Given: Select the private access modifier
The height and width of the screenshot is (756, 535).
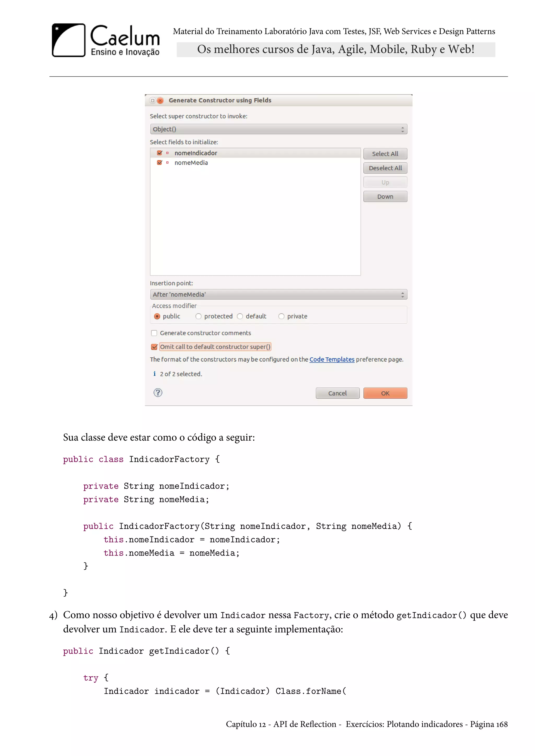Looking at the screenshot, I should click(281, 316).
